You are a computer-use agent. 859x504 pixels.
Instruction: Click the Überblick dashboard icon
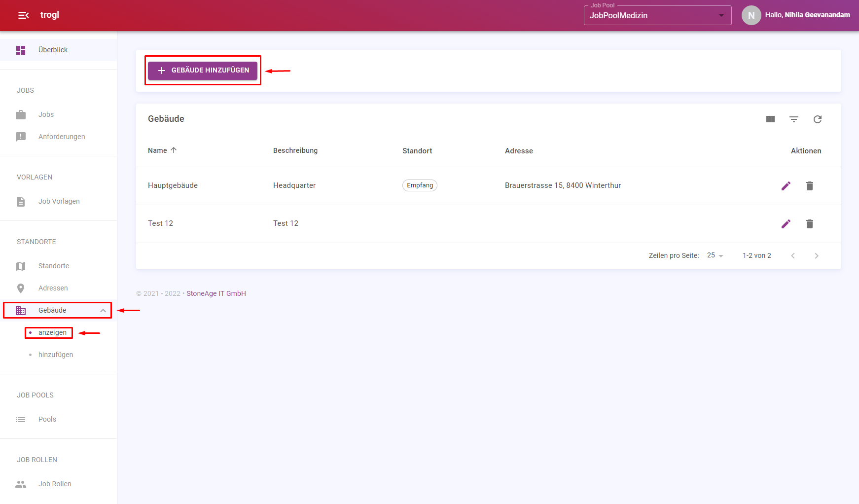tap(21, 50)
